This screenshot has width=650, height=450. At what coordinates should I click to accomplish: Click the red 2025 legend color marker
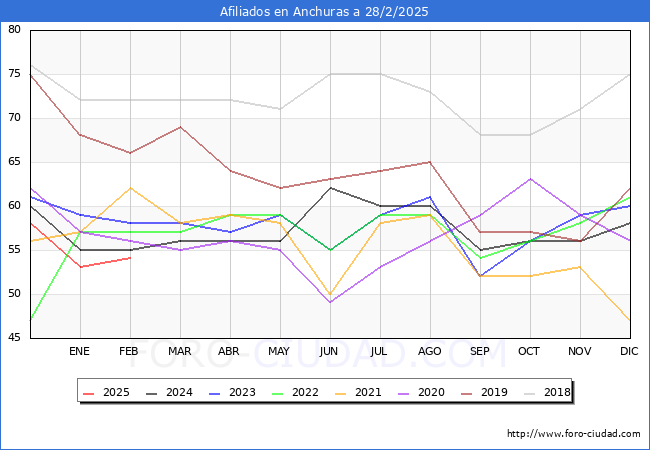(89, 393)
